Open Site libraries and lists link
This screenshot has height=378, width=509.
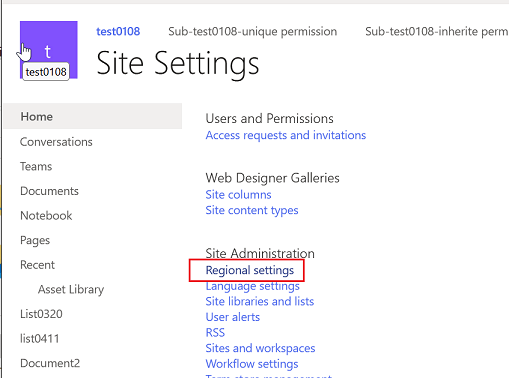pos(260,301)
